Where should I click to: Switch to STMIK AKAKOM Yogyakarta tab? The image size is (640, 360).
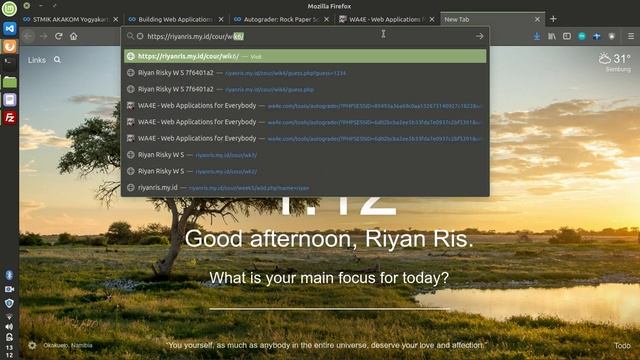(71, 19)
